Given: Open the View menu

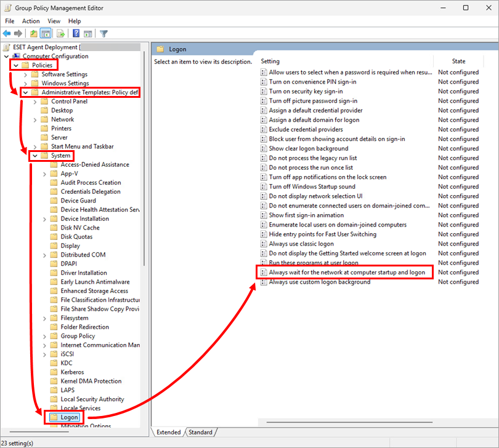Looking at the screenshot, I should [54, 21].
